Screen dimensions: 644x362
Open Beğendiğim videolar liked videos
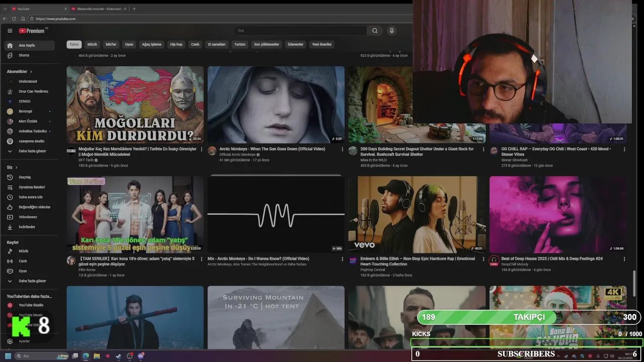click(x=29, y=207)
